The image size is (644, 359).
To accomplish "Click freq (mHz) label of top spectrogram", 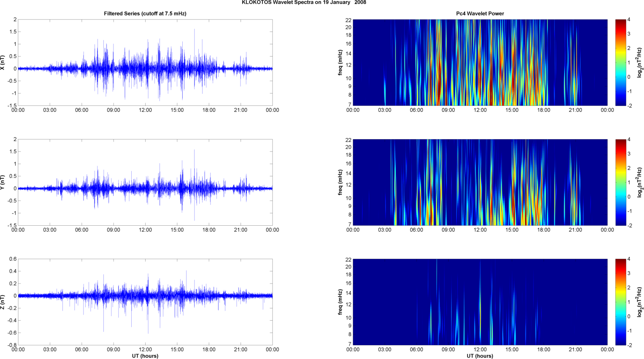I will (x=340, y=62).
